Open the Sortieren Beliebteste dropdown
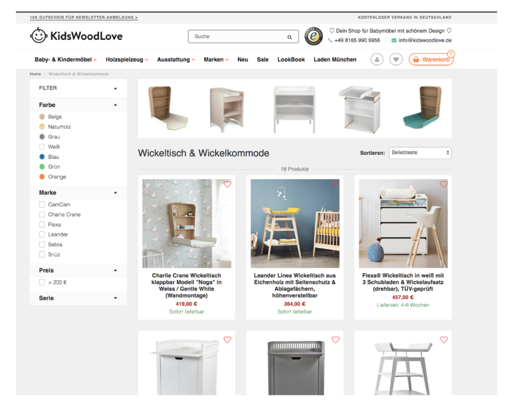 coord(420,153)
